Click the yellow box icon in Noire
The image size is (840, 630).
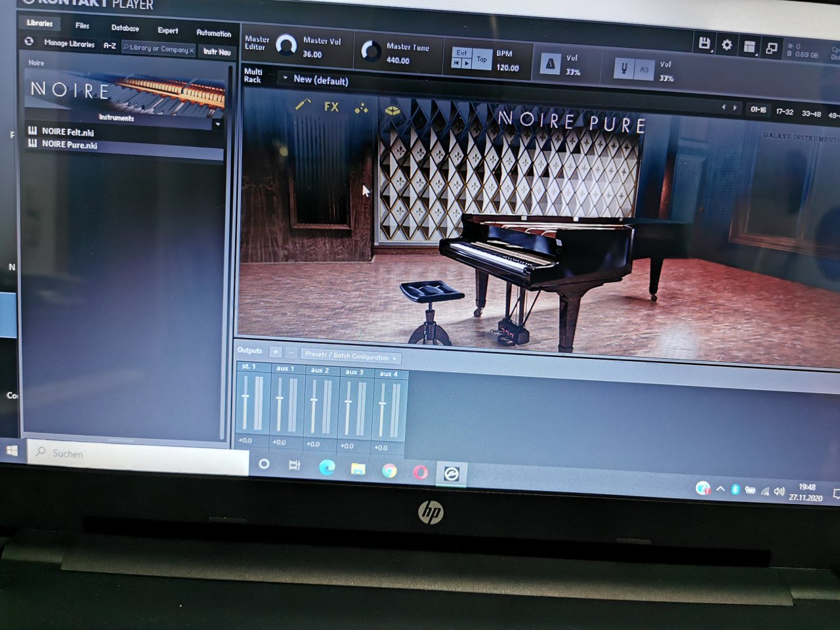pos(392,110)
